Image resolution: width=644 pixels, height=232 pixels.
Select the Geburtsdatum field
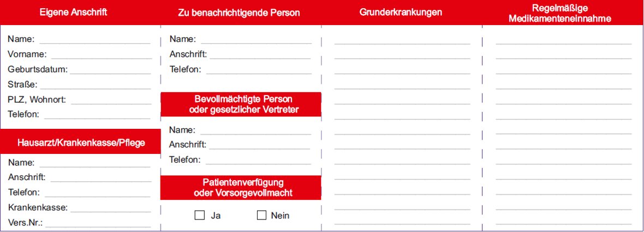110,70
